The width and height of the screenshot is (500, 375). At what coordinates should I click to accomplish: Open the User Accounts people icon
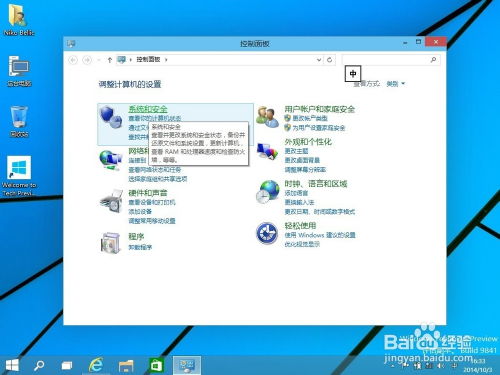coord(267,117)
